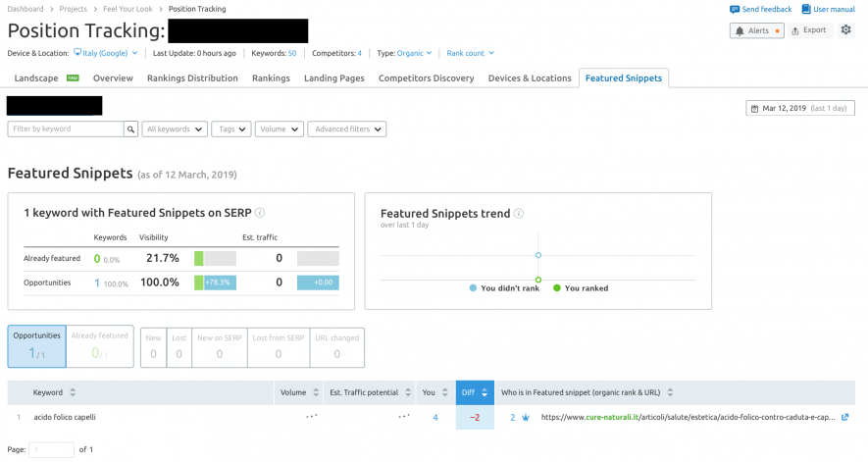868x462 pixels.
Task: Open Rank count dropdown
Action: pyautogui.click(x=470, y=53)
